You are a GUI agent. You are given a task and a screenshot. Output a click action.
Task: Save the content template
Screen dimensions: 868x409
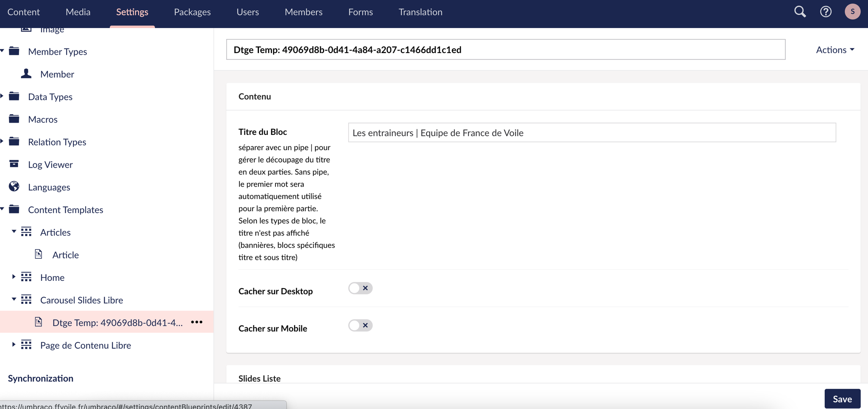pyautogui.click(x=842, y=399)
